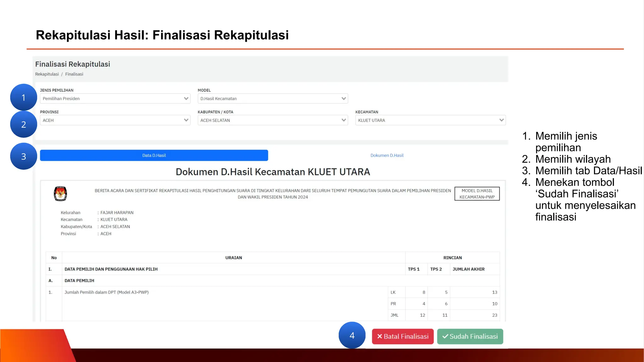Image resolution: width=644 pixels, height=362 pixels.
Task: Open the Jenis Pemilihan dropdown
Action: (115, 99)
